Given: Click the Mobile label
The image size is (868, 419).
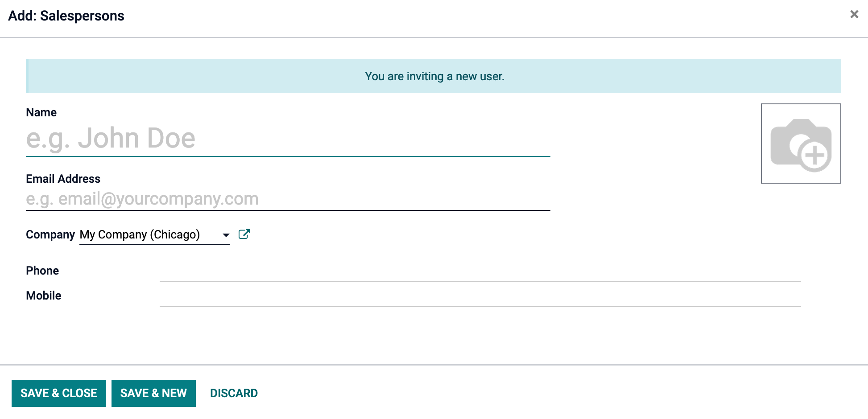Looking at the screenshot, I should (x=44, y=296).
